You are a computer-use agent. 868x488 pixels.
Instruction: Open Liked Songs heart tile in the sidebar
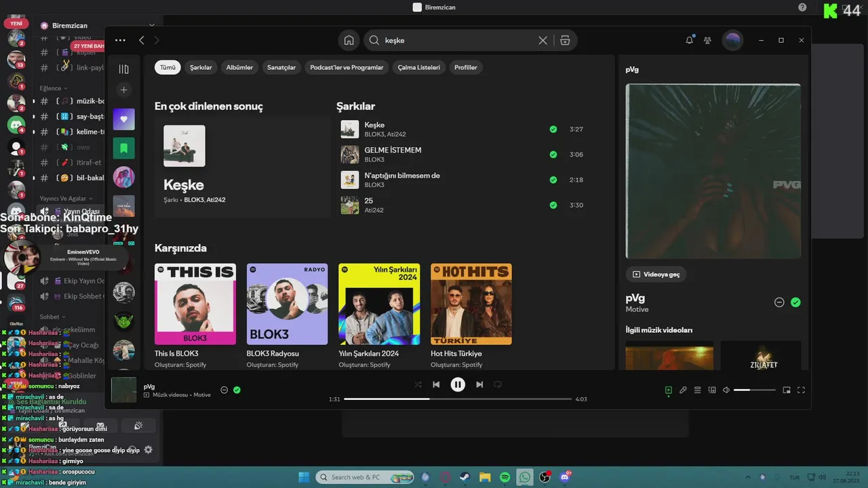[x=123, y=119]
